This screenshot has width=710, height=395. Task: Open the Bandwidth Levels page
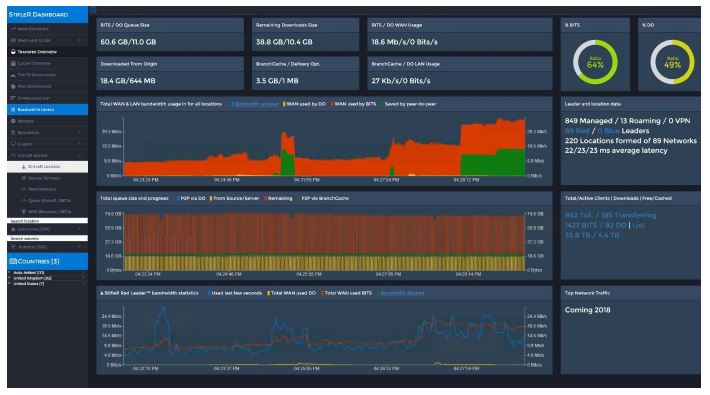pyautogui.click(x=48, y=109)
